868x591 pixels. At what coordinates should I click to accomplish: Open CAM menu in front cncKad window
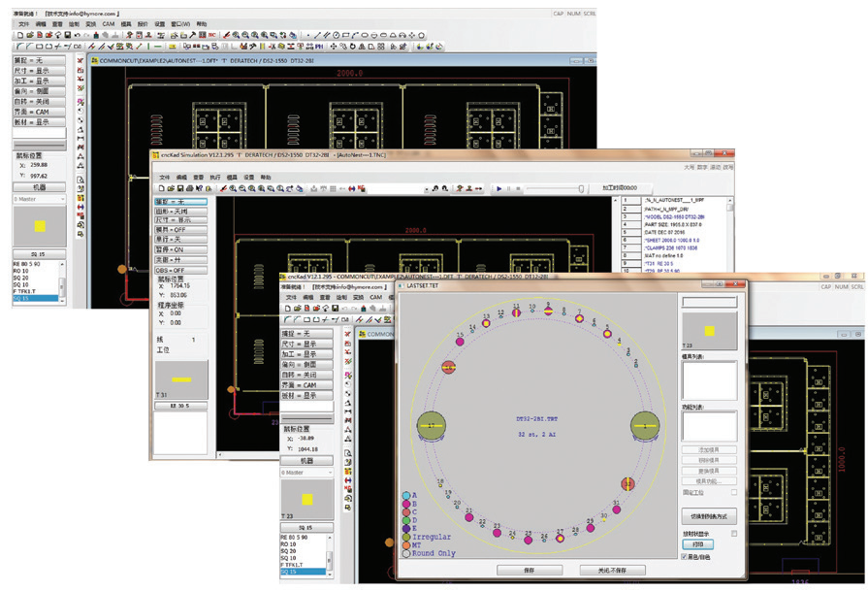click(376, 297)
